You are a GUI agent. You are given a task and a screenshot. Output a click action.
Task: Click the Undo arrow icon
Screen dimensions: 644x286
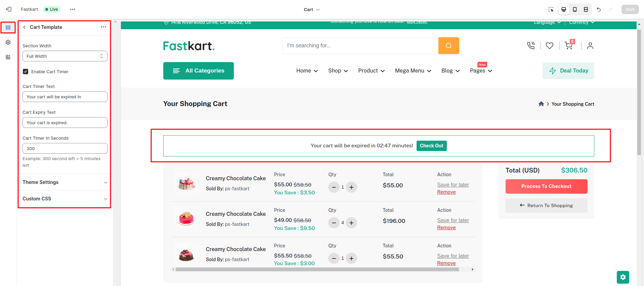point(599,9)
